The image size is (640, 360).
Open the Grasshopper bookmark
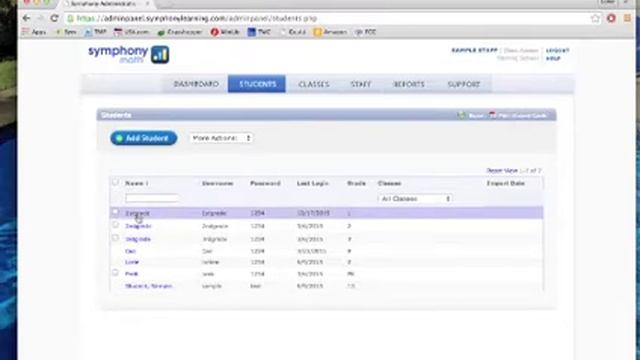180,32
